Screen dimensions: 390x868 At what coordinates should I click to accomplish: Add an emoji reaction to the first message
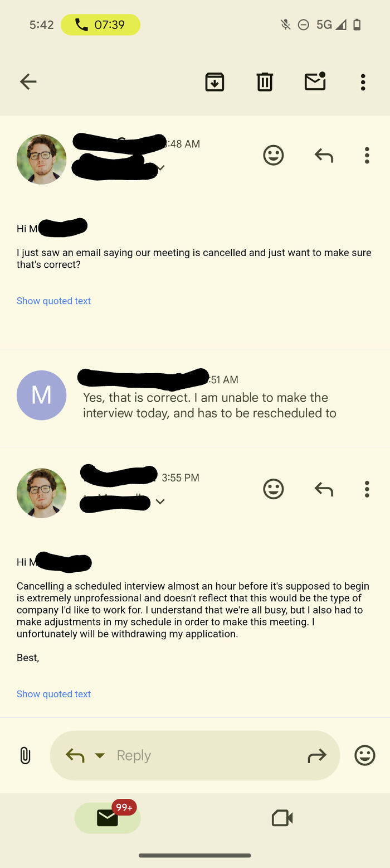coord(273,155)
